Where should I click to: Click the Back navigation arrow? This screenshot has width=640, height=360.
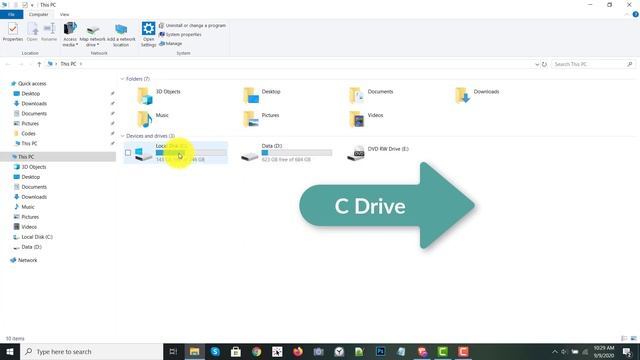pyautogui.click(x=8, y=64)
